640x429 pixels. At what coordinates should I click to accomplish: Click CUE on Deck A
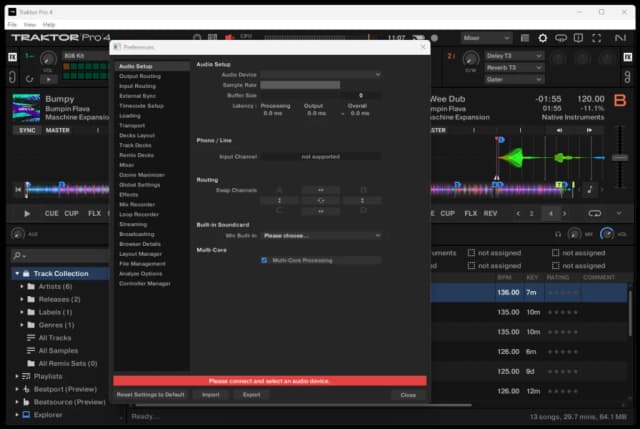(x=51, y=213)
